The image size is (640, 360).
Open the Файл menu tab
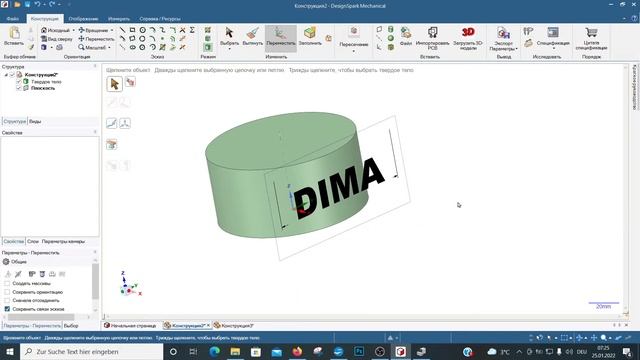point(13,19)
